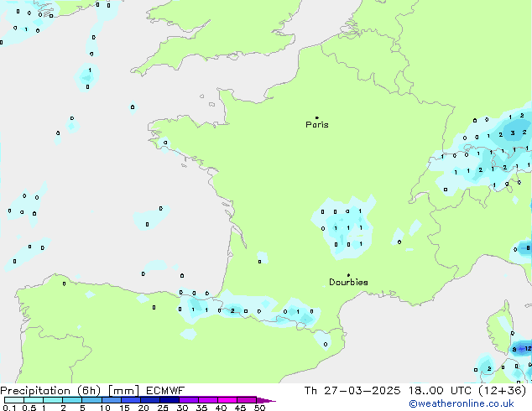This screenshot has width=532, height=411.
Task: Click the Dourbies city marker dot
Action: (349, 275)
